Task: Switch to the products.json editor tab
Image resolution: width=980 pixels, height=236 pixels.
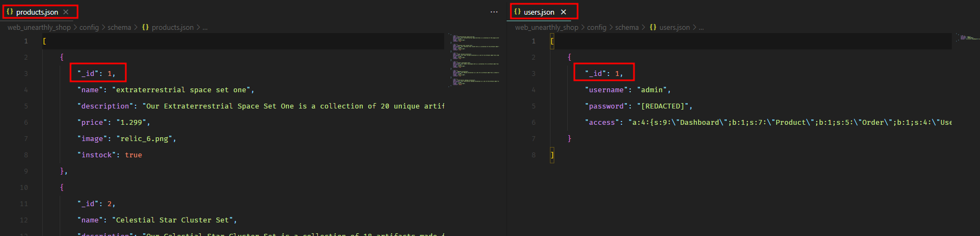Action: (37, 12)
